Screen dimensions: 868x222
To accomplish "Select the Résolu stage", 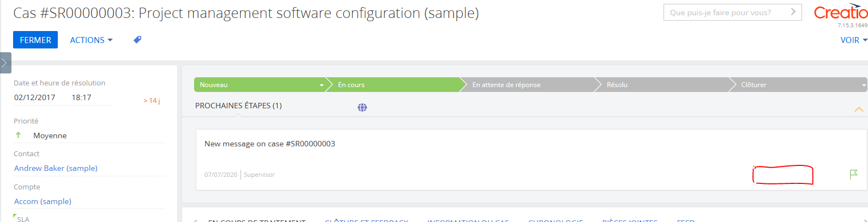I will pos(662,85).
